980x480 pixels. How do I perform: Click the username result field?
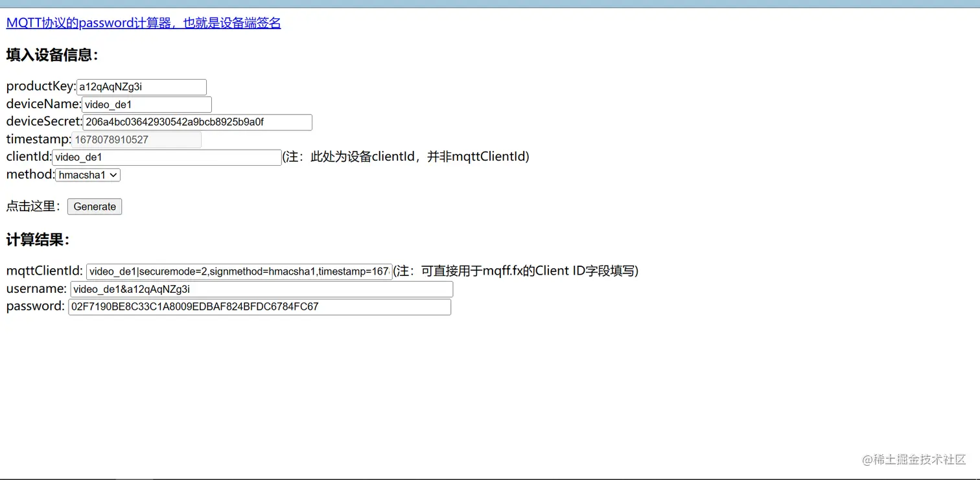pyautogui.click(x=261, y=289)
